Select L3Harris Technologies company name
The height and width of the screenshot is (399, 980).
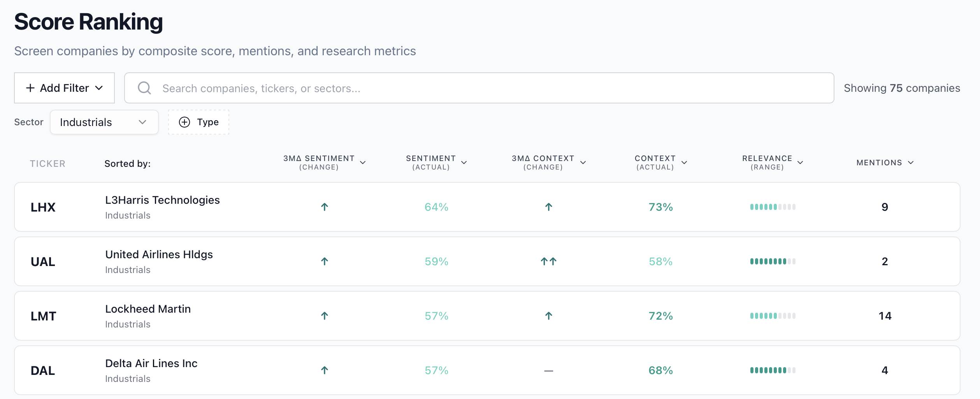162,200
